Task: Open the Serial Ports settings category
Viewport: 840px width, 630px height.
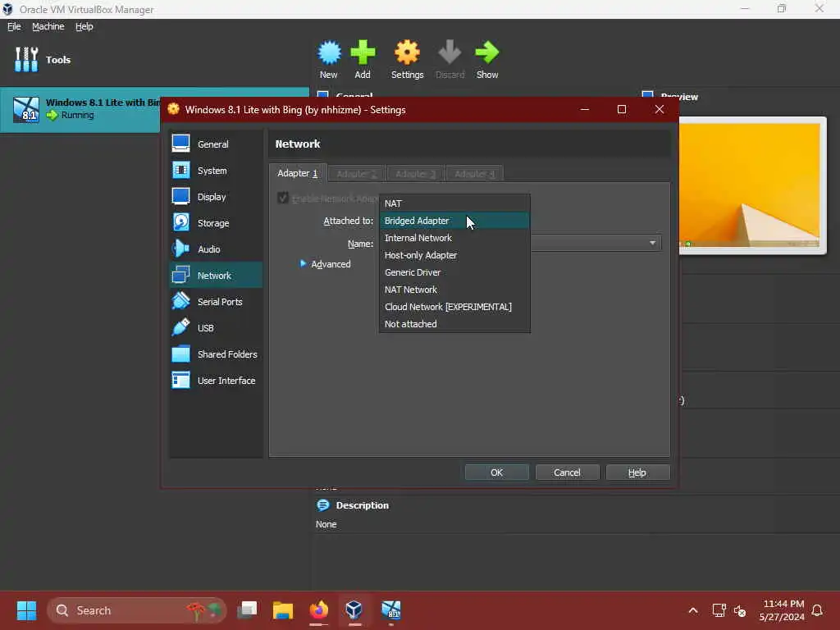Action: pos(216,302)
